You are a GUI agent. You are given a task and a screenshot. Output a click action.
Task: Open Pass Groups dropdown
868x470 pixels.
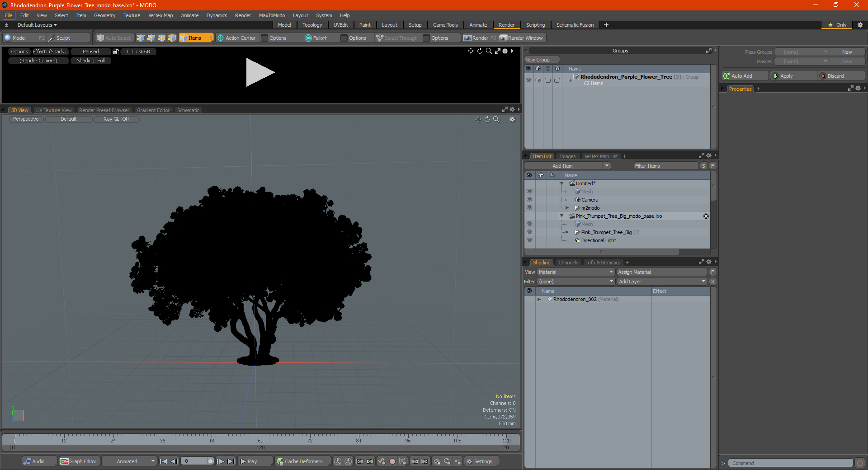802,52
